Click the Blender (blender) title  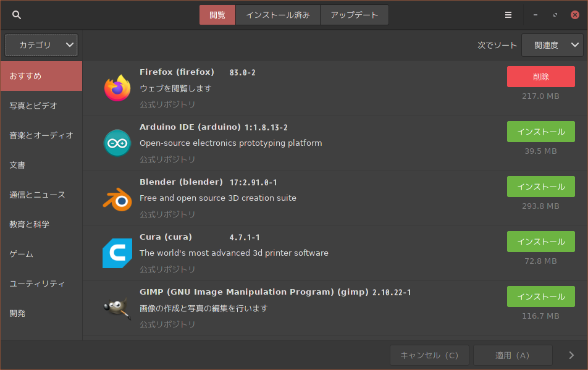[181, 182]
